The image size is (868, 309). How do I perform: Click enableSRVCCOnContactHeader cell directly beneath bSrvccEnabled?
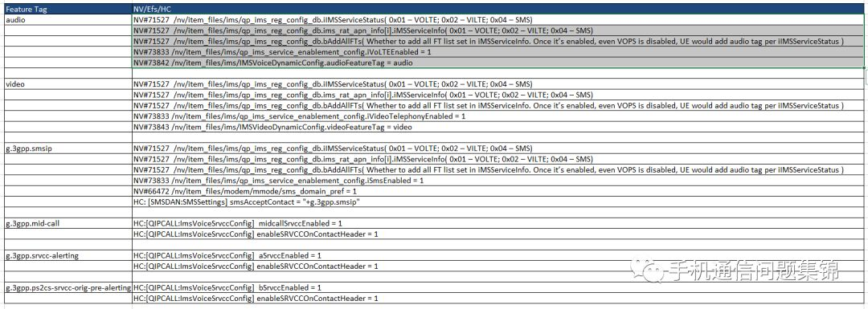(x=497, y=299)
